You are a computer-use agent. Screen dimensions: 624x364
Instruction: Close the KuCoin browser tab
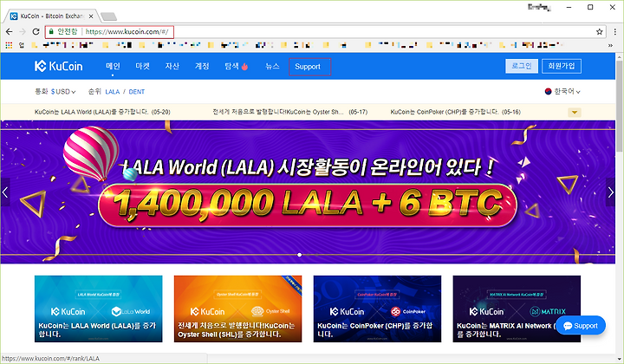click(91, 16)
